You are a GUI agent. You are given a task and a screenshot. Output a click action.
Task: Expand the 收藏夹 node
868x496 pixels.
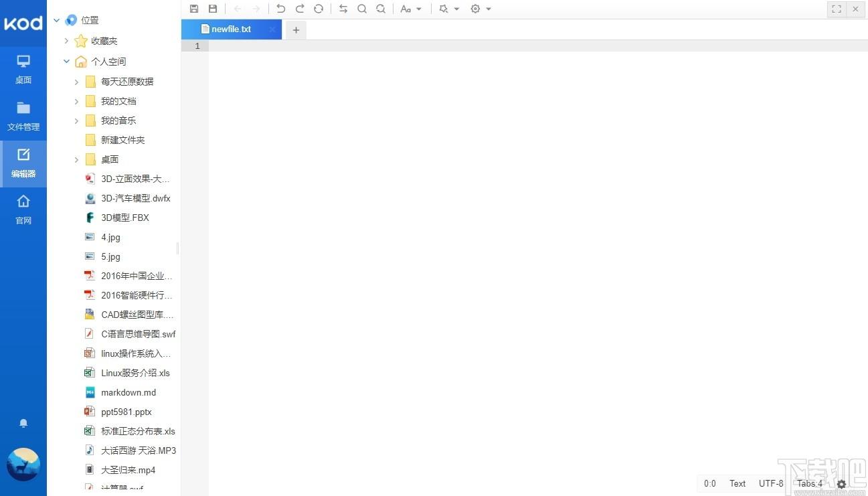(66, 41)
